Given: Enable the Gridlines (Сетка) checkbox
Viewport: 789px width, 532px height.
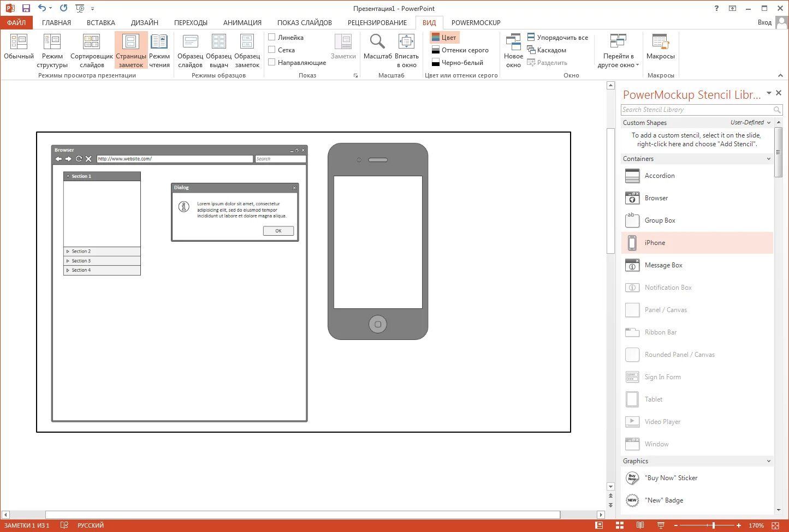Looking at the screenshot, I should pos(271,50).
